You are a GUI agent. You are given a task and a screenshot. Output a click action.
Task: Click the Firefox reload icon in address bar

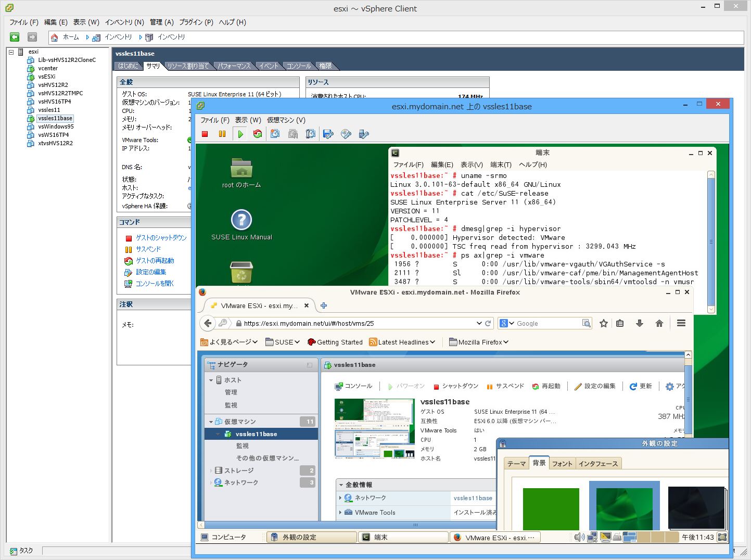point(488,323)
